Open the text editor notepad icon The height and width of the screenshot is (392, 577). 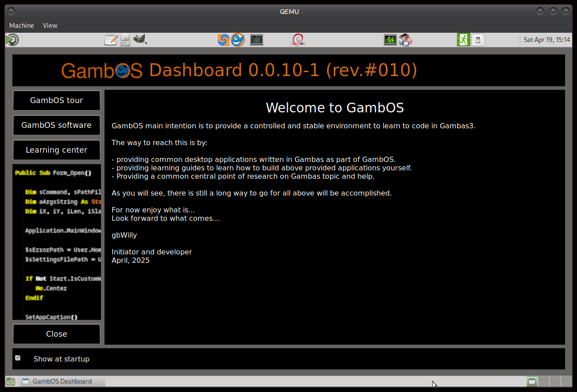111,40
